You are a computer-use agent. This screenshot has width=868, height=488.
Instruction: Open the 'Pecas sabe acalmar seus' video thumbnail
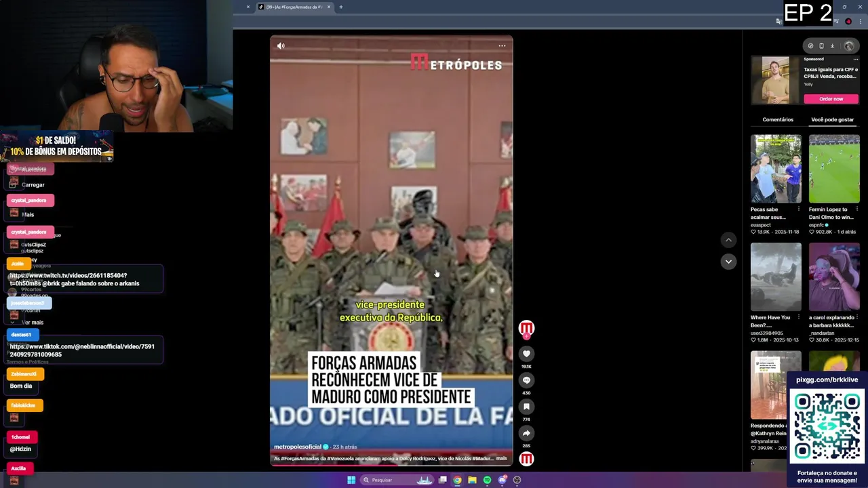click(x=776, y=169)
